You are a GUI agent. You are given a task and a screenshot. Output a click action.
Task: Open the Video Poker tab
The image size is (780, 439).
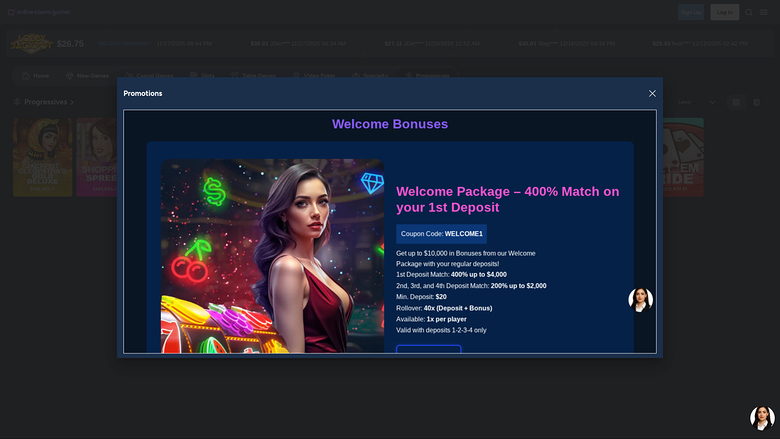314,76
